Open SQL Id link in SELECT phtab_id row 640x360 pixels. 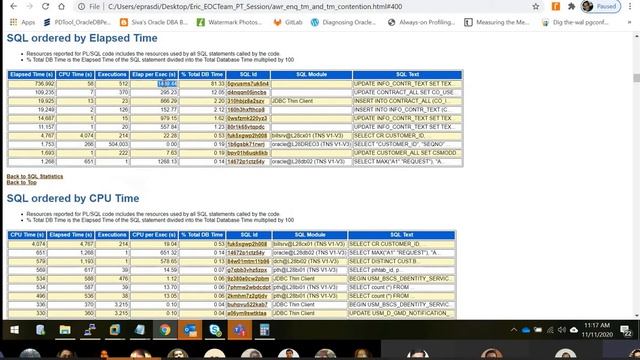point(247,270)
